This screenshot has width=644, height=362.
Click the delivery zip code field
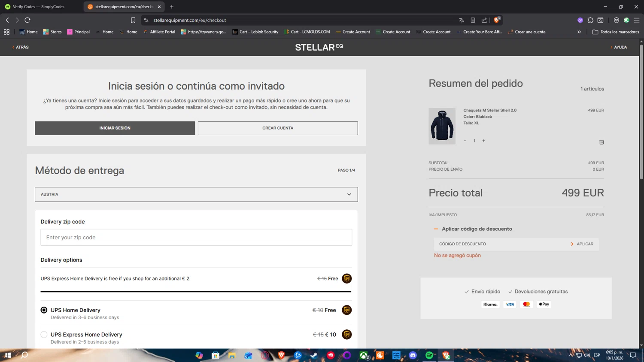tap(196, 237)
